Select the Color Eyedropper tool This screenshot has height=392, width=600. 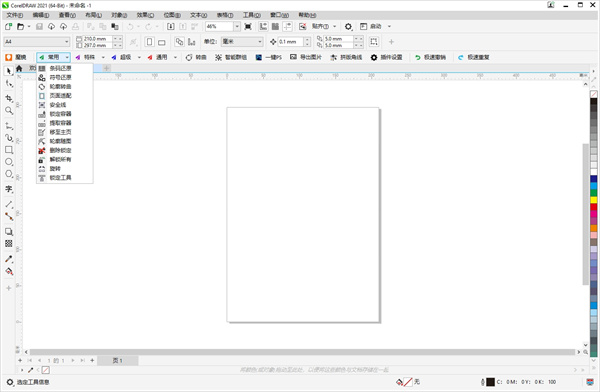(9, 259)
